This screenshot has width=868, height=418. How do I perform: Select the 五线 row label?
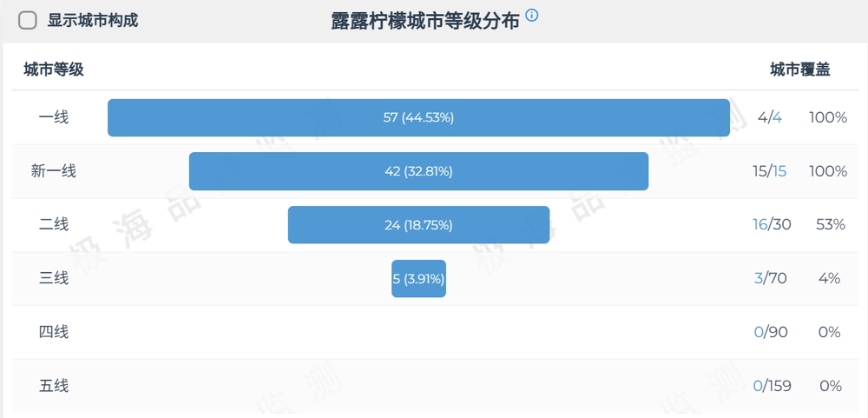pyautogui.click(x=54, y=386)
